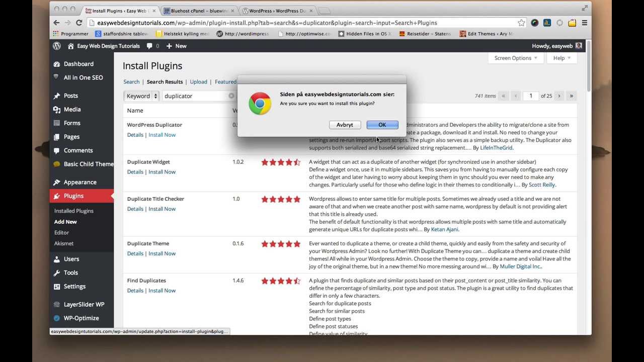Open Installed Plugins submenu
Viewport: 644px width, 362px height.
click(74, 211)
